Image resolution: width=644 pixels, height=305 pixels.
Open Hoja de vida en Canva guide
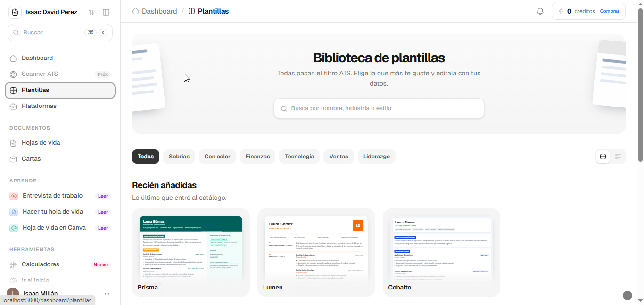[60, 228]
